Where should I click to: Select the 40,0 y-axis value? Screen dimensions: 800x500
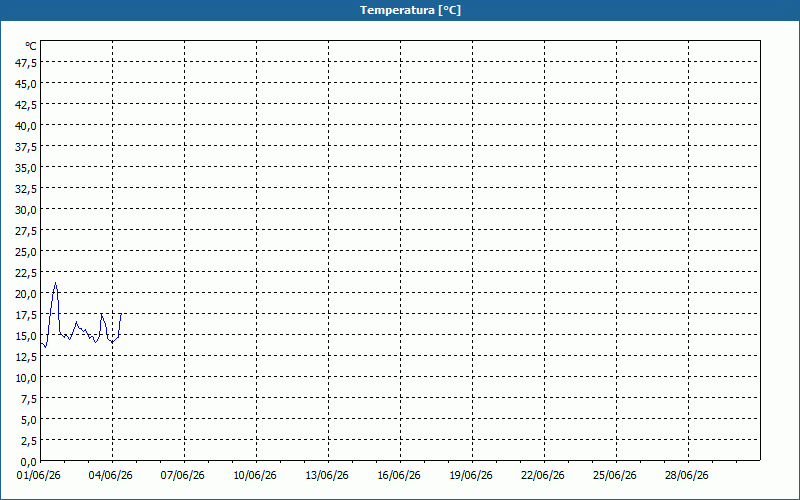(27, 126)
